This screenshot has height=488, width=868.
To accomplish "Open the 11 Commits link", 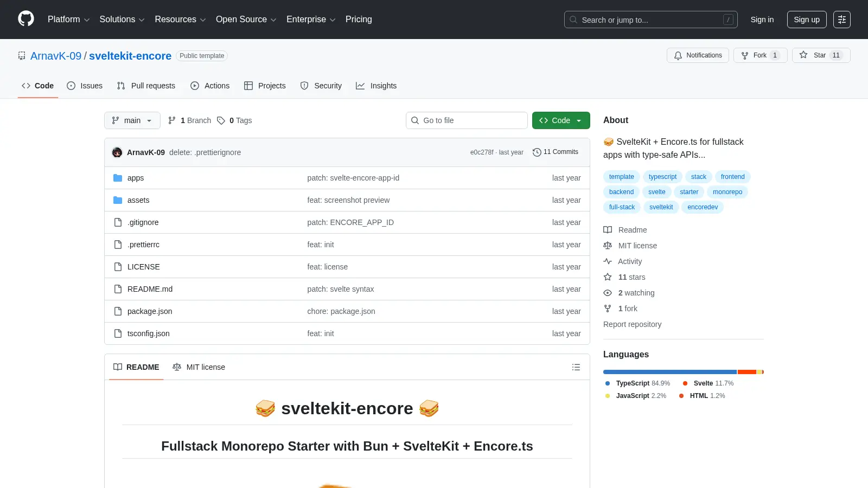I will click(556, 152).
